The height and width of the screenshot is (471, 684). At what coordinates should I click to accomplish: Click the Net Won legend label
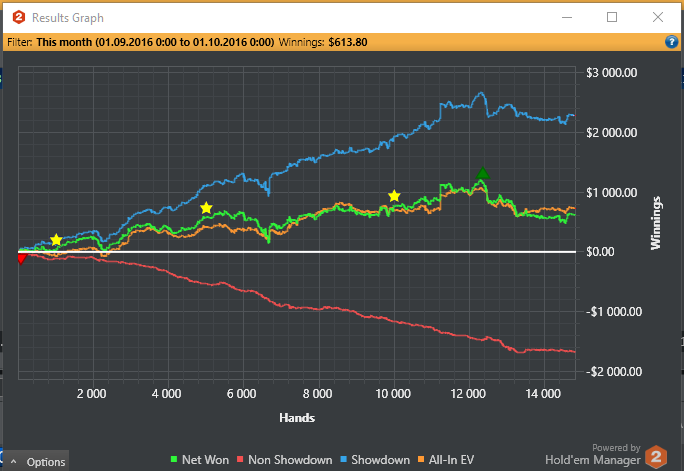205,460
